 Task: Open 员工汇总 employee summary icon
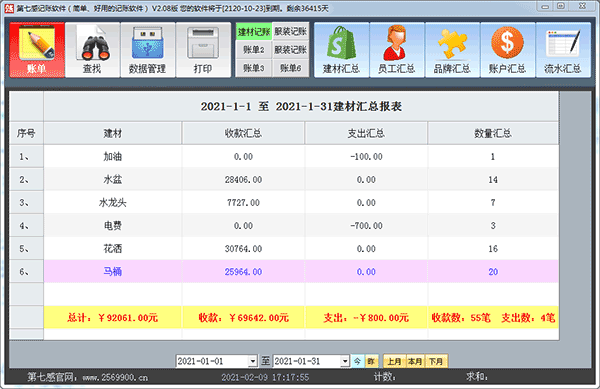coord(397,50)
